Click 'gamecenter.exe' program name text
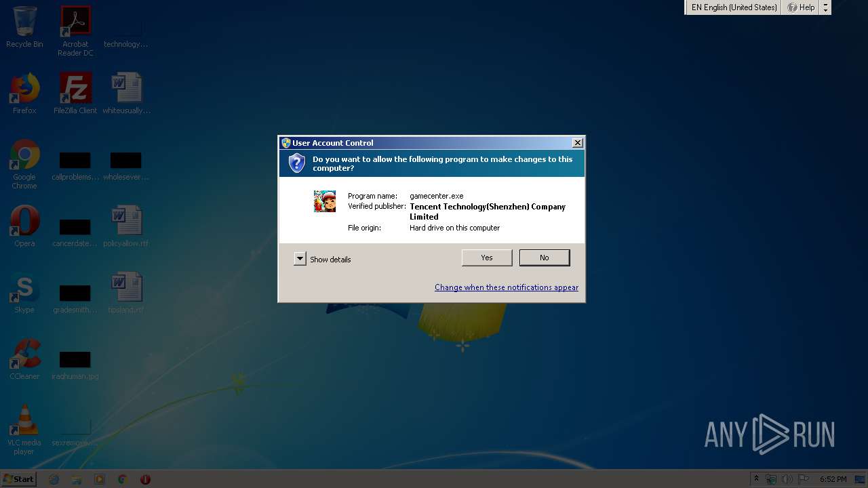The width and height of the screenshot is (868, 488). coord(437,196)
